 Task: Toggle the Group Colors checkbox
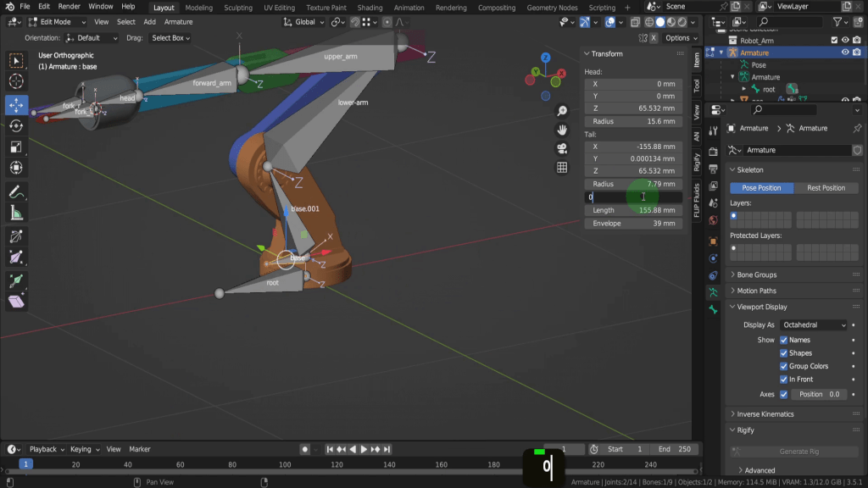(x=783, y=366)
